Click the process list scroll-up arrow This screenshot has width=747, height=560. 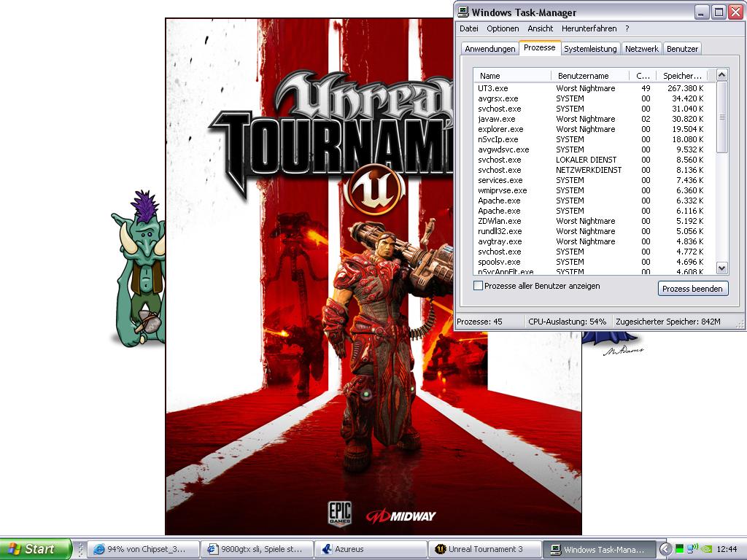[x=721, y=75]
